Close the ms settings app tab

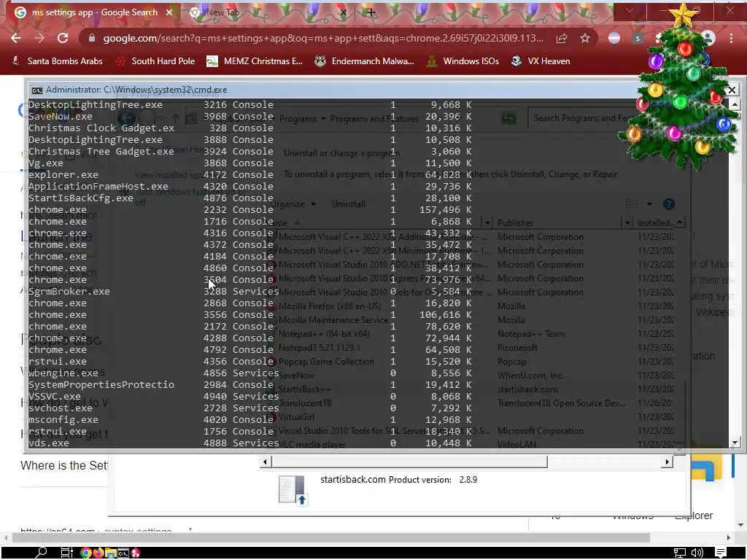[169, 12]
